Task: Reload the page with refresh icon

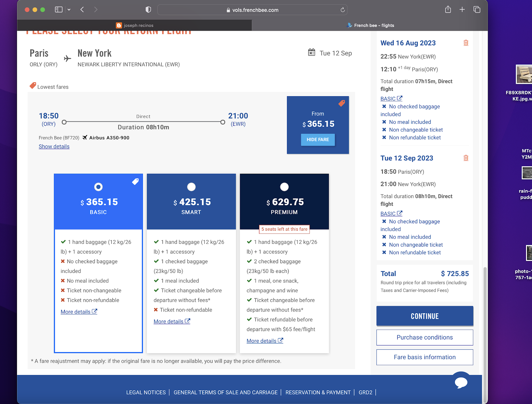Action: click(x=342, y=10)
